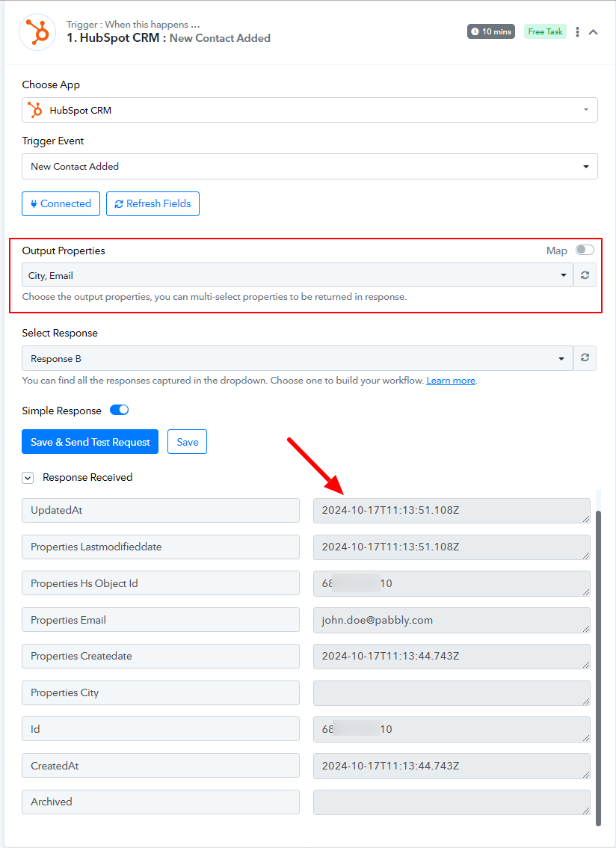Open the Output Properties dropdown
Screen dimensions: 616x848
tap(298, 275)
